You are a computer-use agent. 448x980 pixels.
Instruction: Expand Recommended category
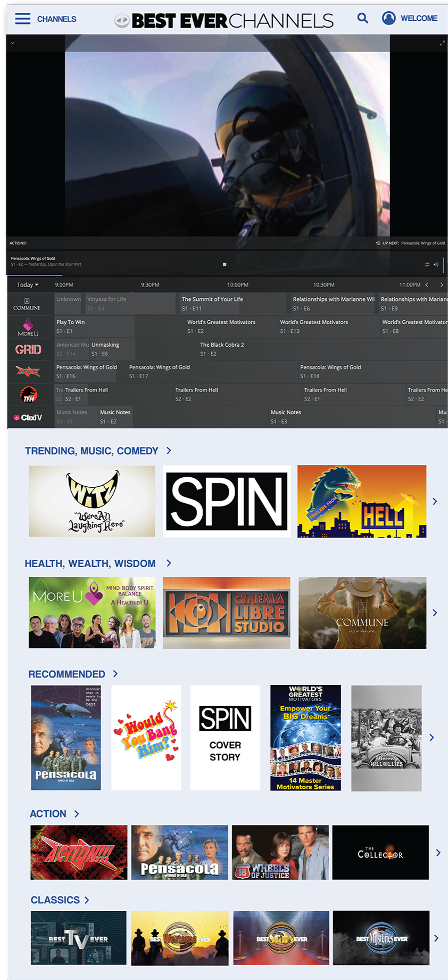[73, 674]
